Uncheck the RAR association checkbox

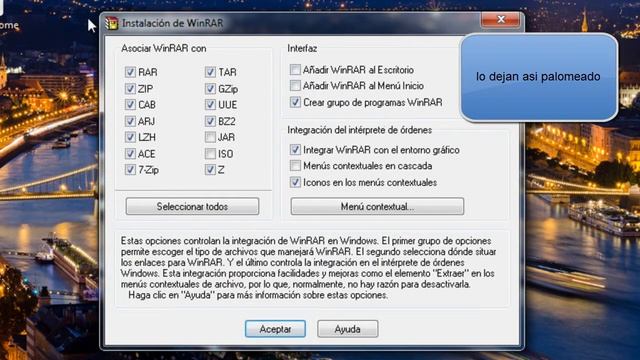(x=130, y=72)
